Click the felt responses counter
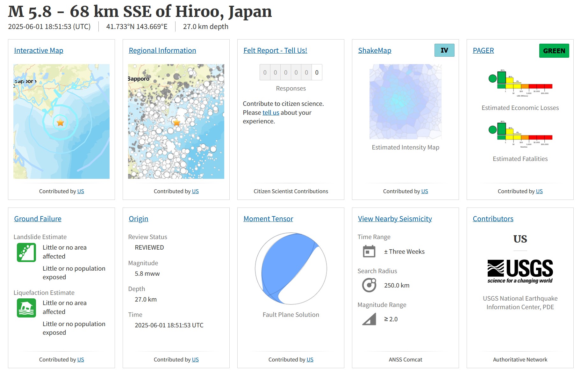 tap(290, 72)
